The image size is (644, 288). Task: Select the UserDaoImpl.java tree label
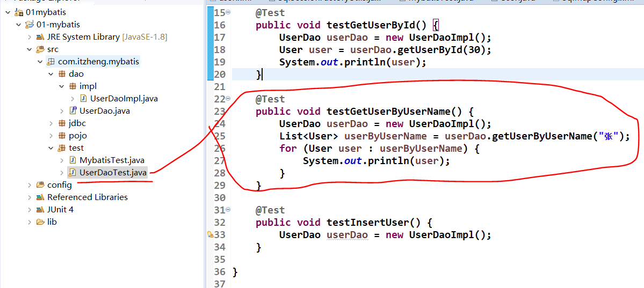click(x=124, y=99)
